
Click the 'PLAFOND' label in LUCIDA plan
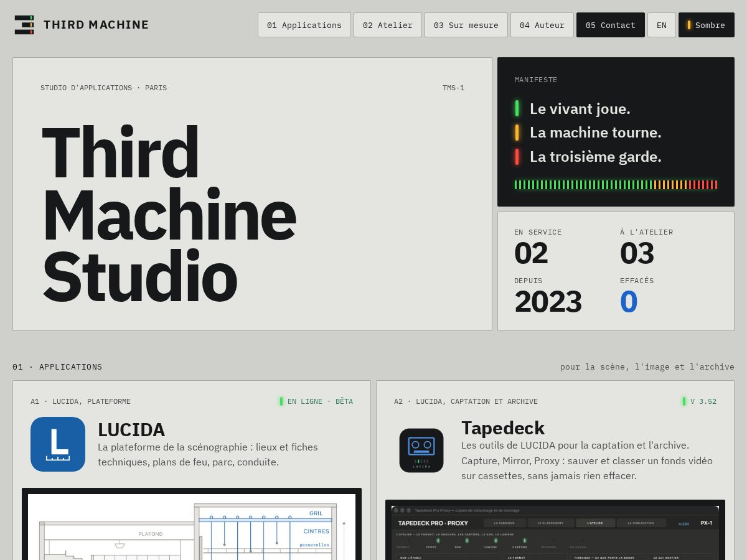point(151,534)
